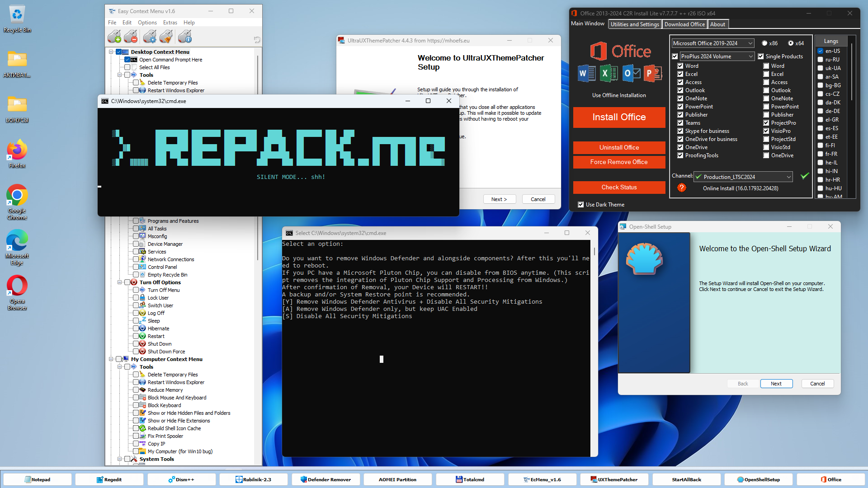868x488 pixels.
Task: Toggle the Use Dark Theme checkbox
Action: 581,205
